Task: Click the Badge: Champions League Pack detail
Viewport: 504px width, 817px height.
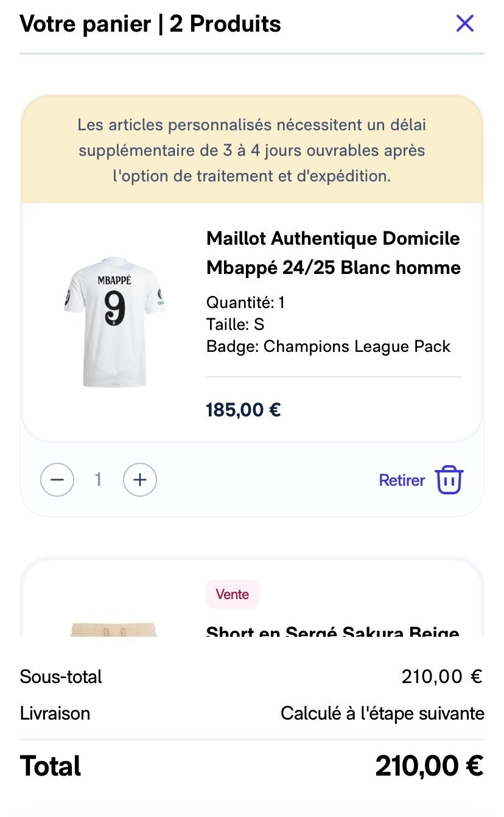Action: (328, 346)
